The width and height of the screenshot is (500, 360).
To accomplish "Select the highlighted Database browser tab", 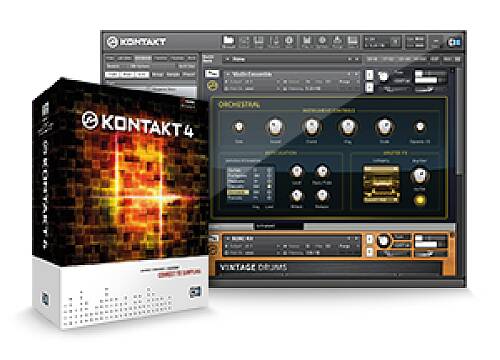I will click(x=143, y=58).
